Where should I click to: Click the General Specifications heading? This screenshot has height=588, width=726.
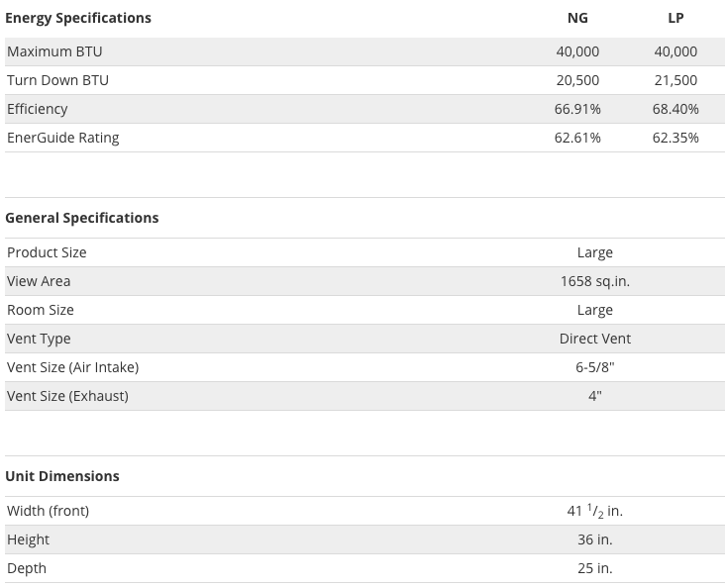pyautogui.click(x=82, y=218)
